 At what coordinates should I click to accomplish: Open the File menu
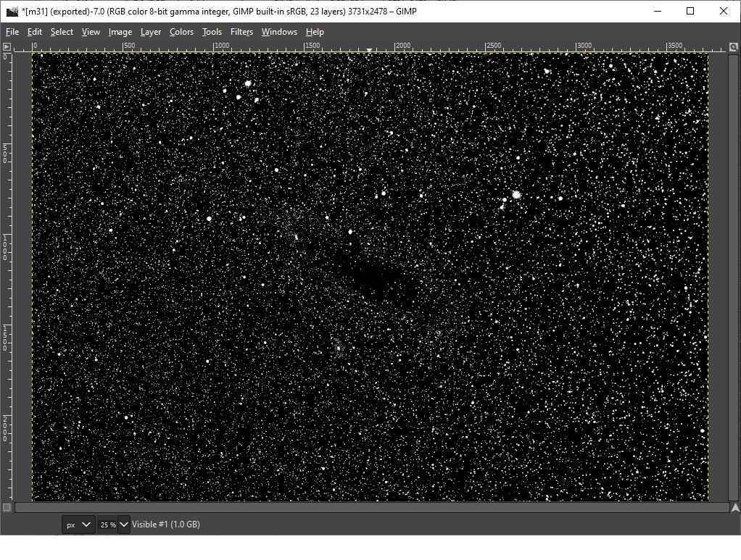(x=12, y=32)
